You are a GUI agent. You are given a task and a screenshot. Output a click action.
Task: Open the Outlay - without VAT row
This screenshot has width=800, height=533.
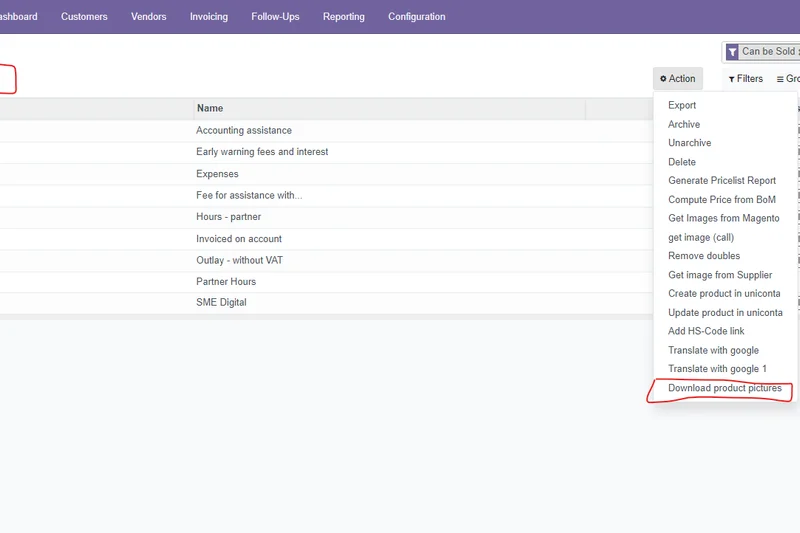327,260
